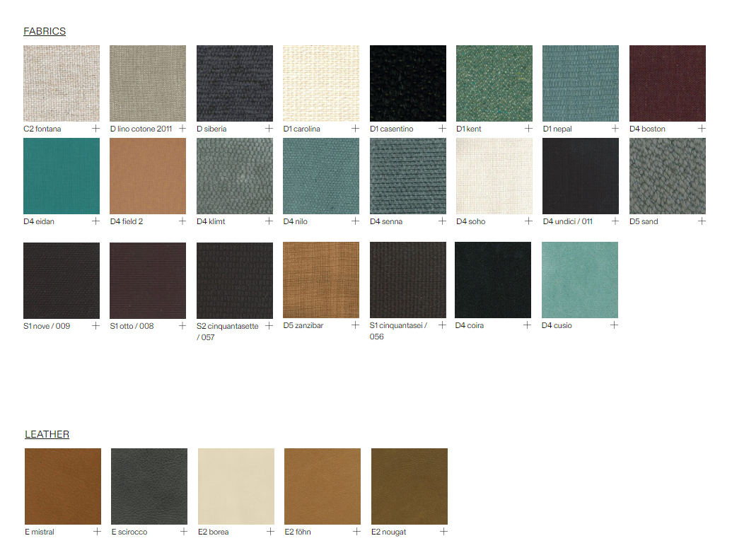Open plus icon beside E mistral leather
732x560 pixels.
[97, 532]
